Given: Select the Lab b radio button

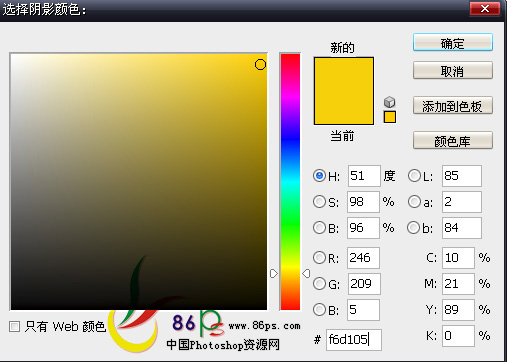Looking at the screenshot, I should click(414, 228).
